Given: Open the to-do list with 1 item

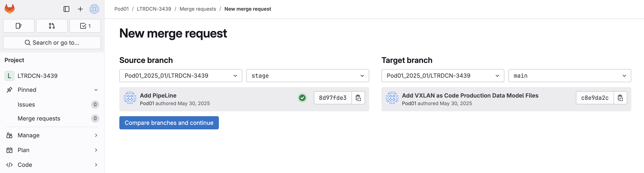Looking at the screenshot, I should click(85, 26).
